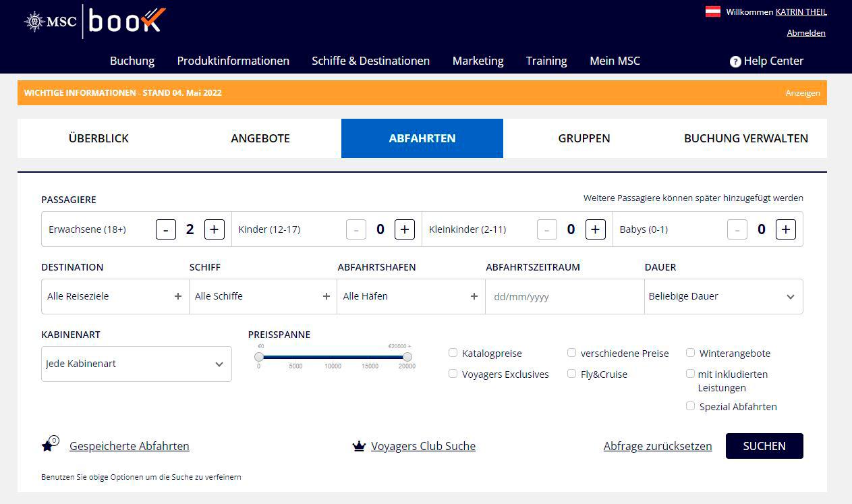Increase Kleinkinder (2-11) count
The image size is (852, 504).
pos(595,229)
